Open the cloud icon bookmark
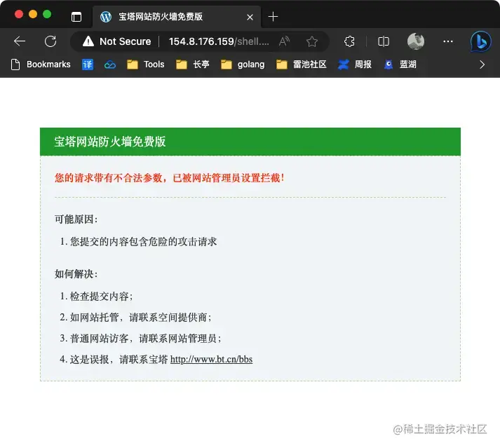 pos(110,65)
